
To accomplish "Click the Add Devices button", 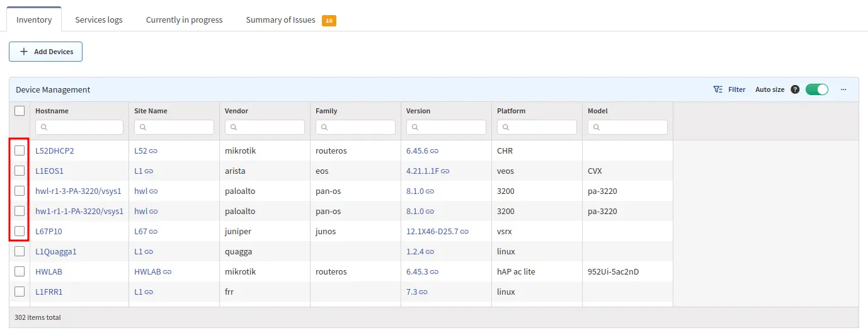I will [45, 52].
